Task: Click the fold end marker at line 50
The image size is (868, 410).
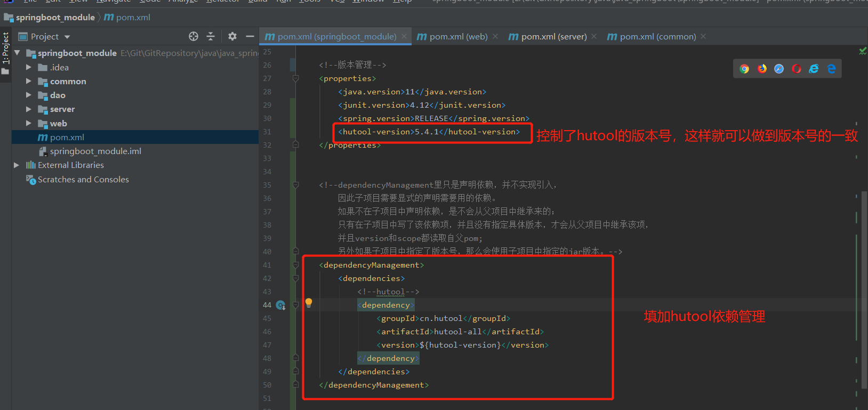Action: click(295, 384)
